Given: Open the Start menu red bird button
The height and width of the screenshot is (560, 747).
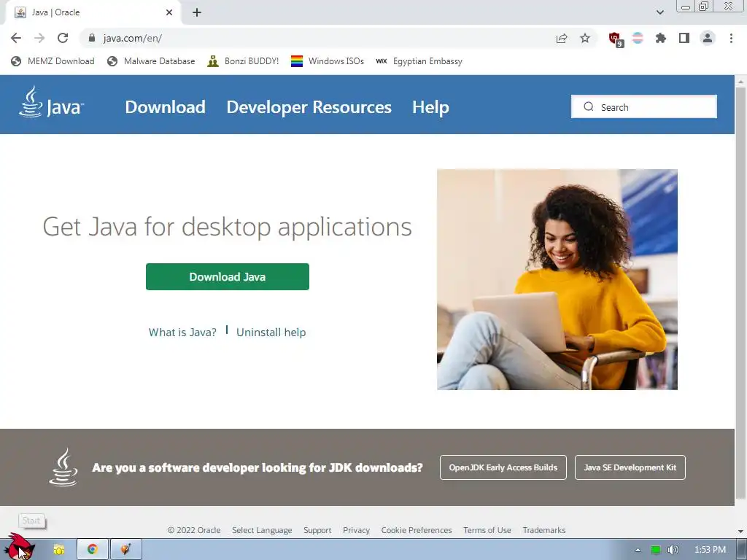Looking at the screenshot, I should pyautogui.click(x=21, y=548).
